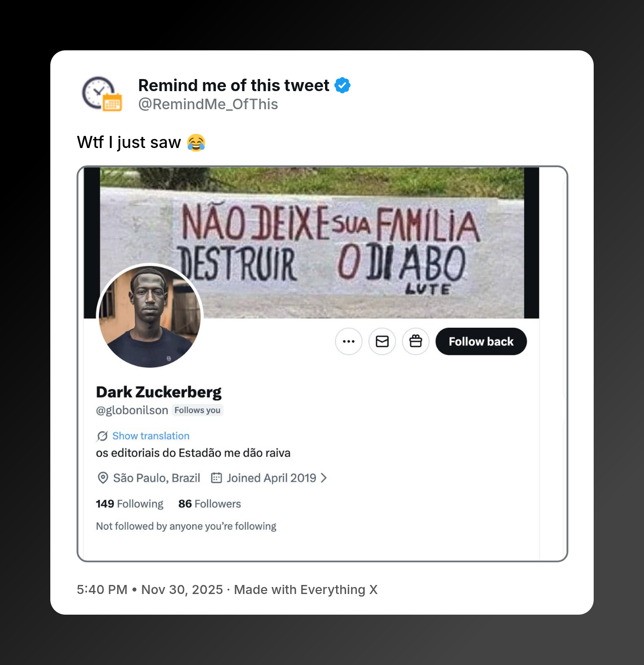The width and height of the screenshot is (644, 665).
Task: Click the translation globe icon
Action: pos(102,436)
